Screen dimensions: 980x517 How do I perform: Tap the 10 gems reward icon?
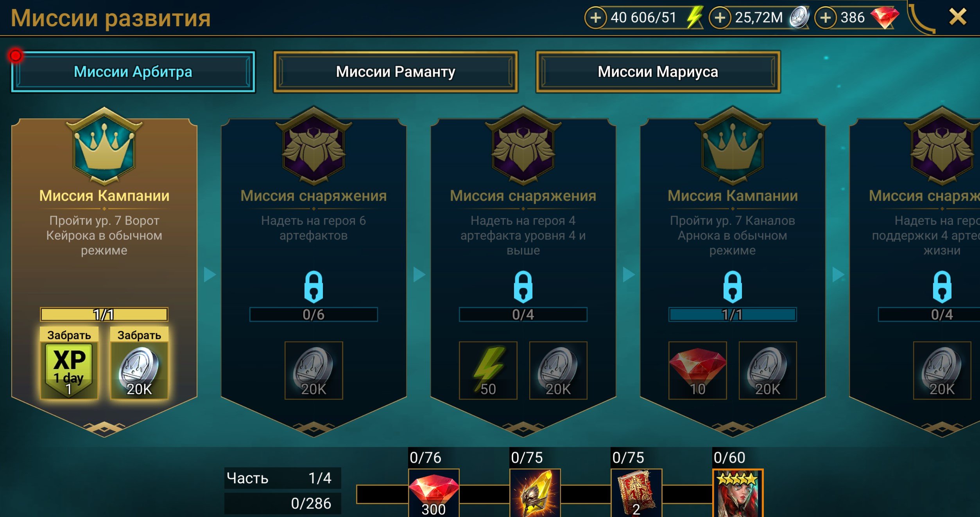(697, 370)
